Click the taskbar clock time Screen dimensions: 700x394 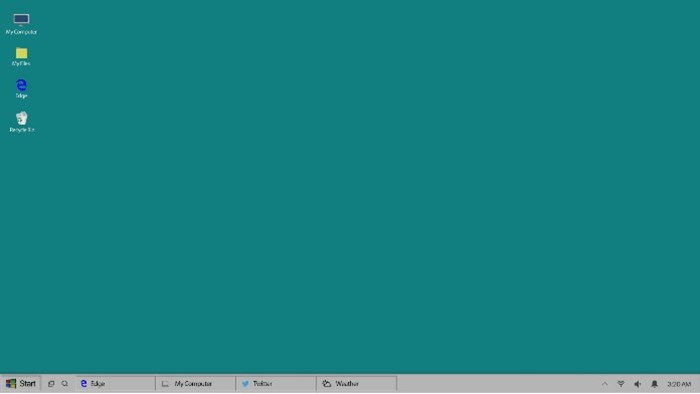coord(679,384)
